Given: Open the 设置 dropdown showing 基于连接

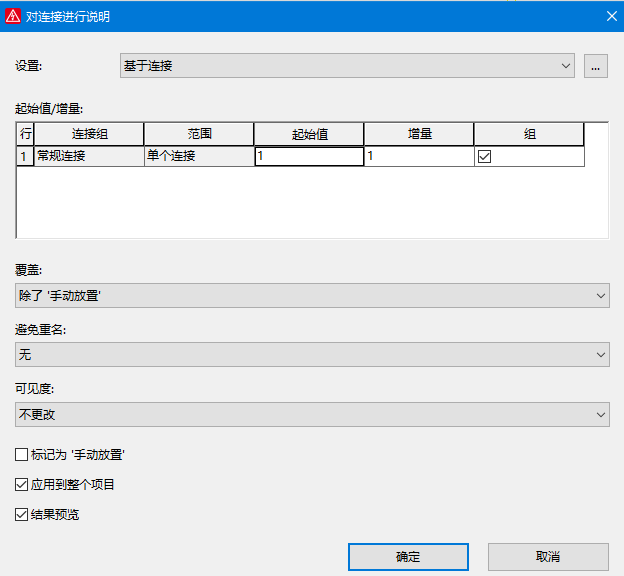Looking at the screenshot, I should pos(347,66).
